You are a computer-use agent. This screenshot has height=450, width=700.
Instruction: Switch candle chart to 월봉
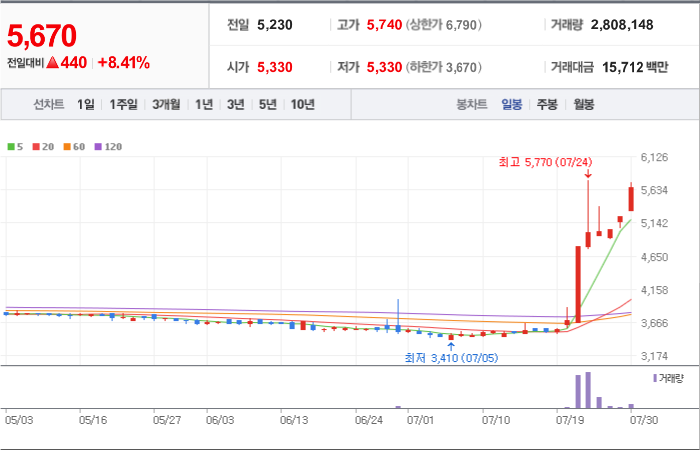[x=583, y=105]
